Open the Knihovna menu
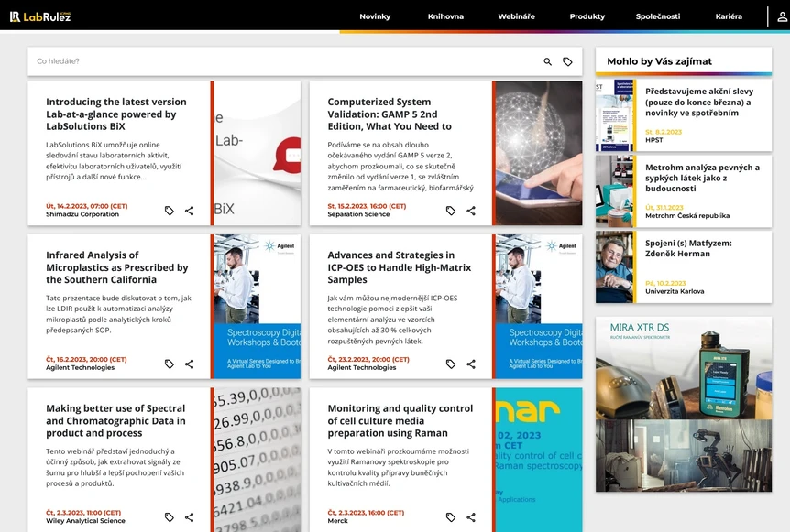The height and width of the screenshot is (532, 790). pyautogui.click(x=445, y=16)
